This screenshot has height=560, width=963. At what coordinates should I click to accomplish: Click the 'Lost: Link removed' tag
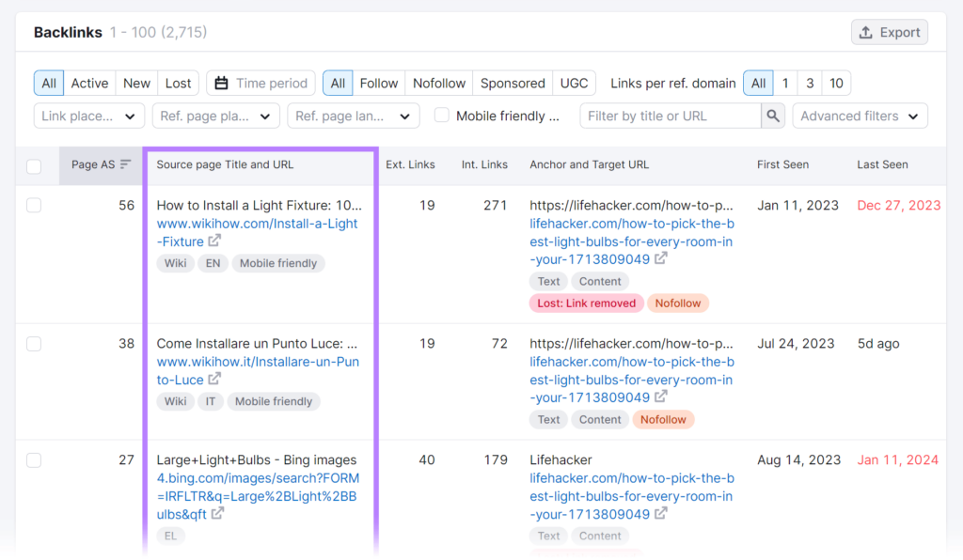coord(587,303)
